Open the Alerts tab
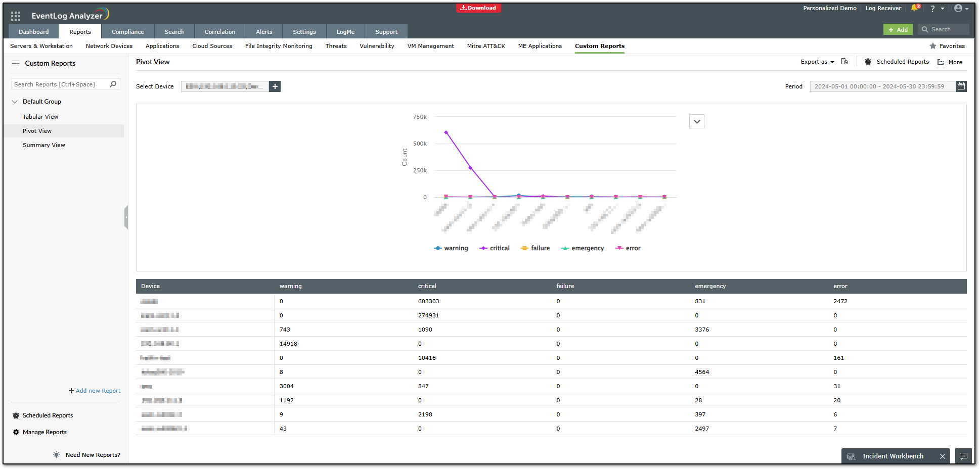The height and width of the screenshot is (469, 980). [x=264, y=31]
